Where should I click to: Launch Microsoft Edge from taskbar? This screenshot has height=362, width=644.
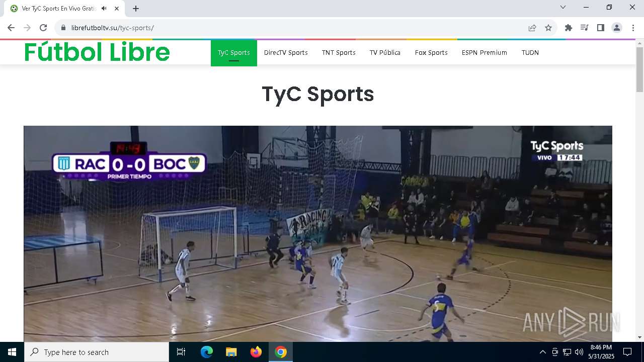pos(207,352)
